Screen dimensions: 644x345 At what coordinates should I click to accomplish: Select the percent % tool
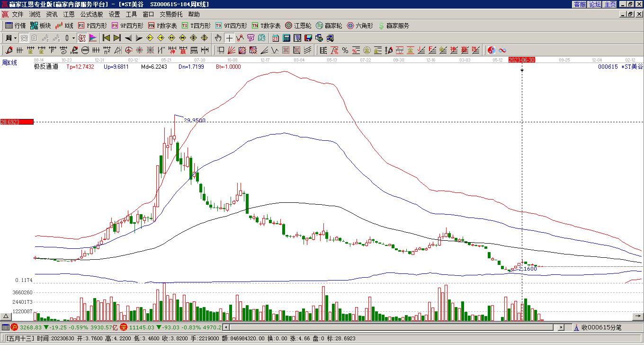coord(345,50)
